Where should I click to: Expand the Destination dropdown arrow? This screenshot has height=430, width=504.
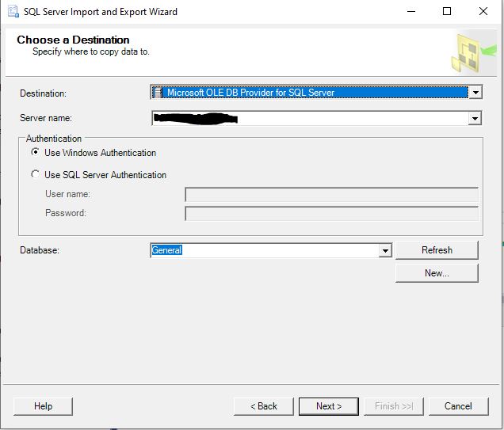[x=475, y=93]
